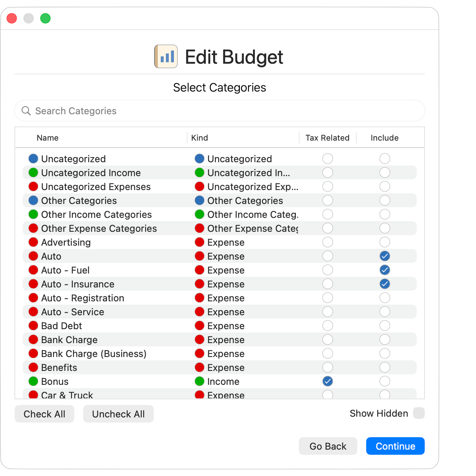Click the green color swatch beside Uncategorized Income
This screenshot has width=476, height=476.
(x=33, y=172)
